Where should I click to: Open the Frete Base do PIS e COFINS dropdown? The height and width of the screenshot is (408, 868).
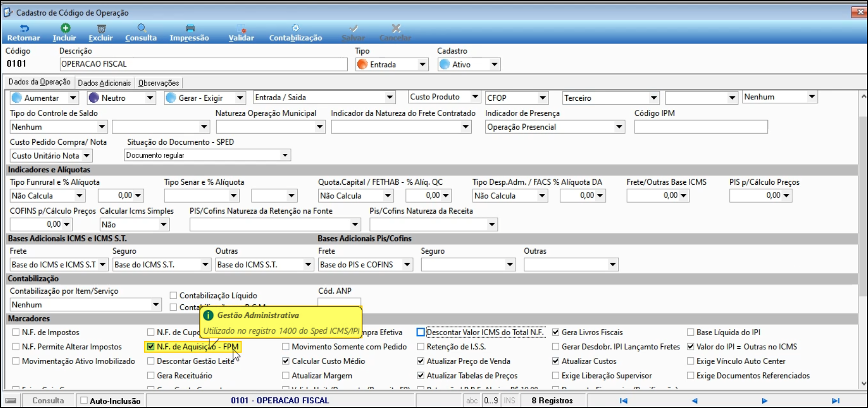407,265
